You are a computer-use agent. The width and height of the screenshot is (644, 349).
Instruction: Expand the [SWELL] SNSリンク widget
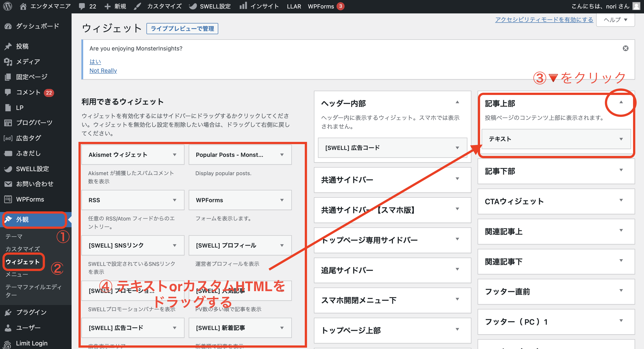pos(174,246)
